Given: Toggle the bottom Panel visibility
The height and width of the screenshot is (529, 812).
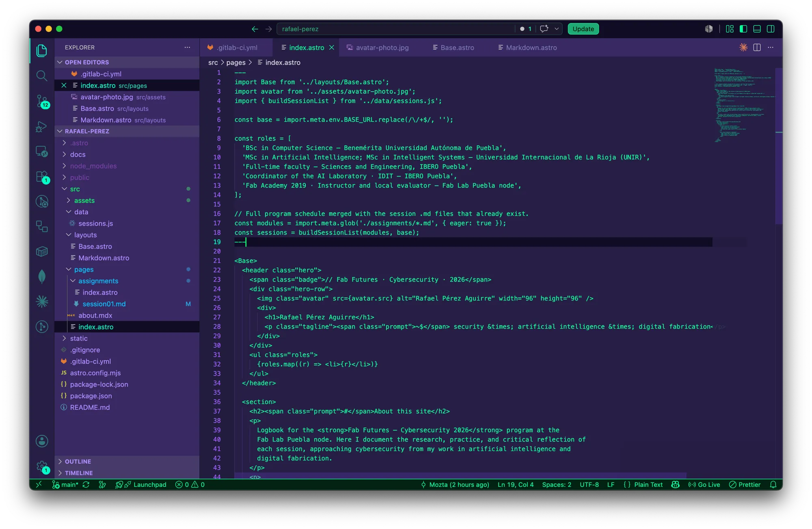Looking at the screenshot, I should pyautogui.click(x=757, y=29).
